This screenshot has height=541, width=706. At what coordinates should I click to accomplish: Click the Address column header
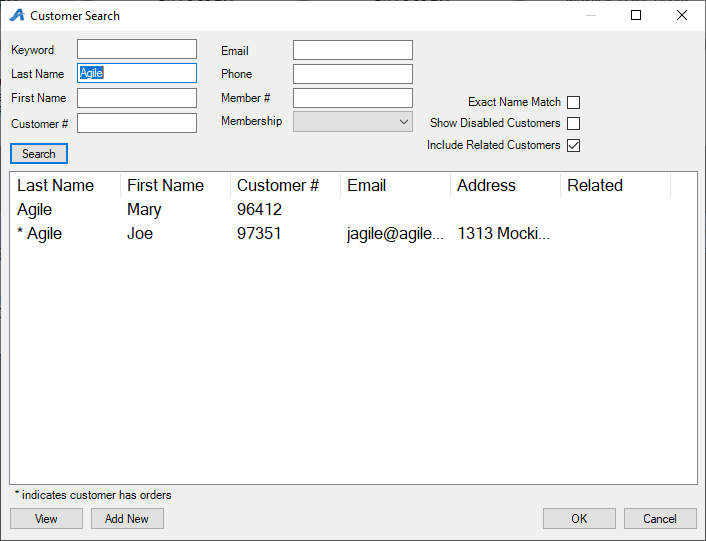coord(505,185)
